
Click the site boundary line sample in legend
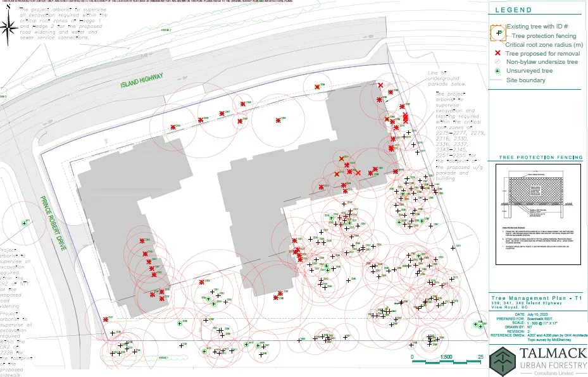tap(496, 80)
